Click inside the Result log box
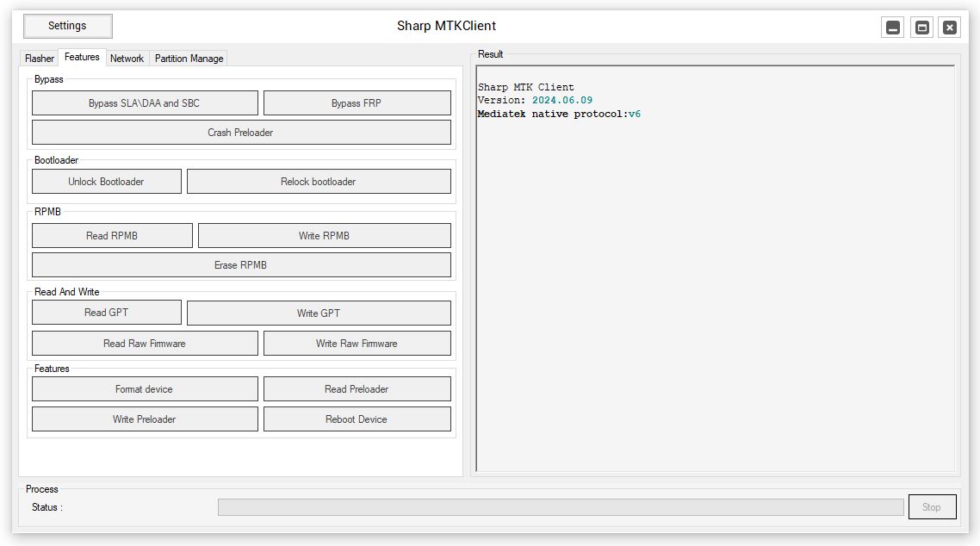The width and height of the screenshot is (980, 546). click(x=715, y=269)
